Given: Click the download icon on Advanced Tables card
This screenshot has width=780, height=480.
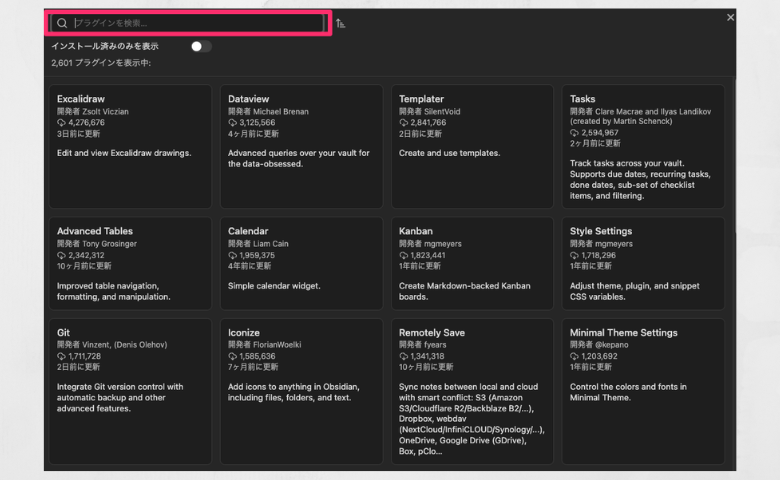Looking at the screenshot, I should click(61, 255).
